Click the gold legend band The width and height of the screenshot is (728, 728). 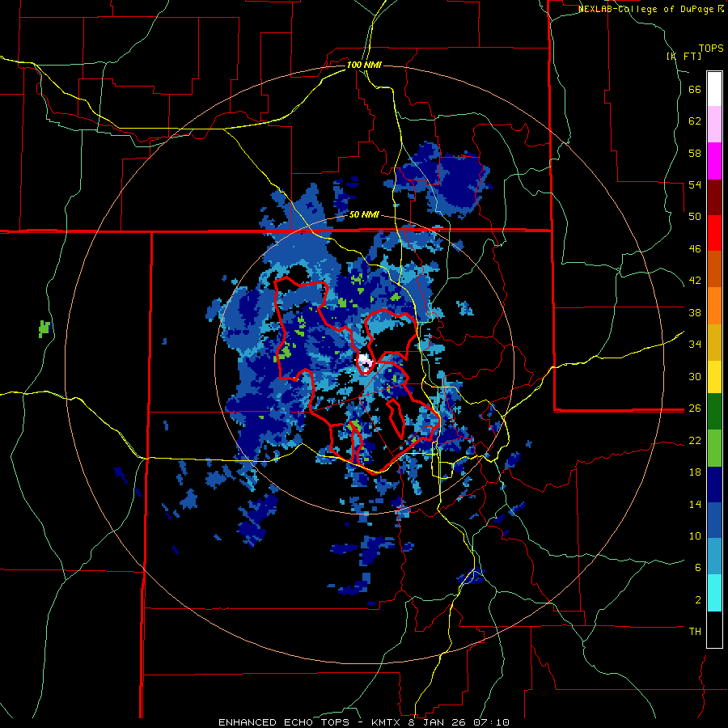(x=714, y=342)
